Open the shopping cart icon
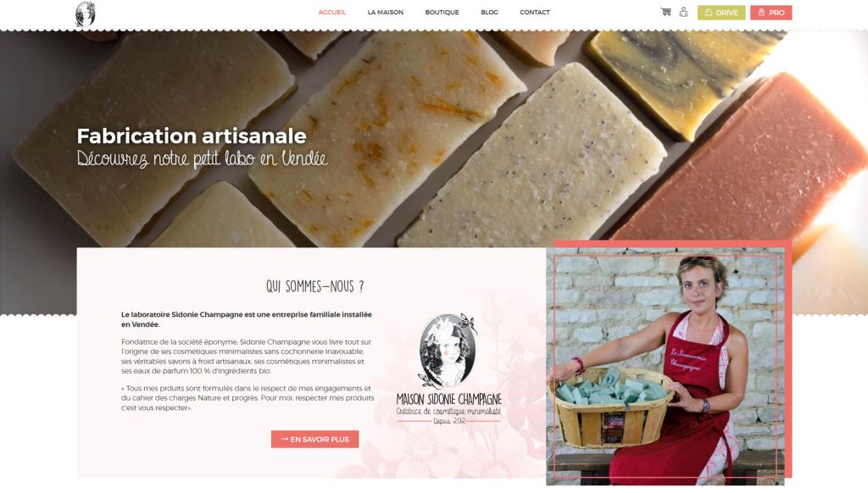This screenshot has height=493, width=868. pyautogui.click(x=666, y=12)
